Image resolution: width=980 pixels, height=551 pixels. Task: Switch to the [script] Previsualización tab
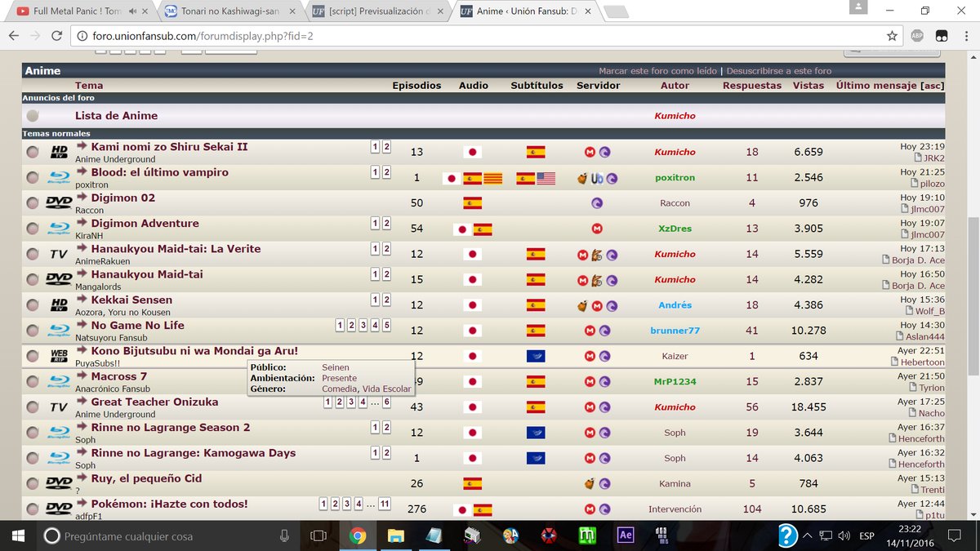[377, 11]
